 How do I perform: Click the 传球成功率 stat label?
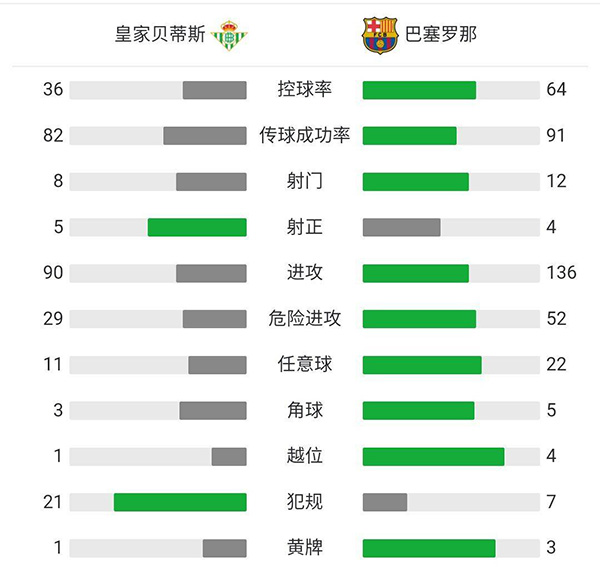[304, 136]
